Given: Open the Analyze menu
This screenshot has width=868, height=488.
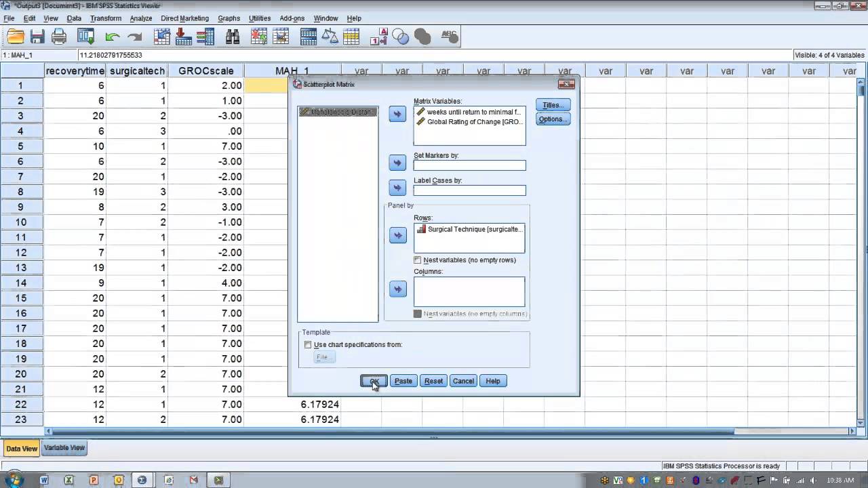Looking at the screenshot, I should click(x=141, y=18).
